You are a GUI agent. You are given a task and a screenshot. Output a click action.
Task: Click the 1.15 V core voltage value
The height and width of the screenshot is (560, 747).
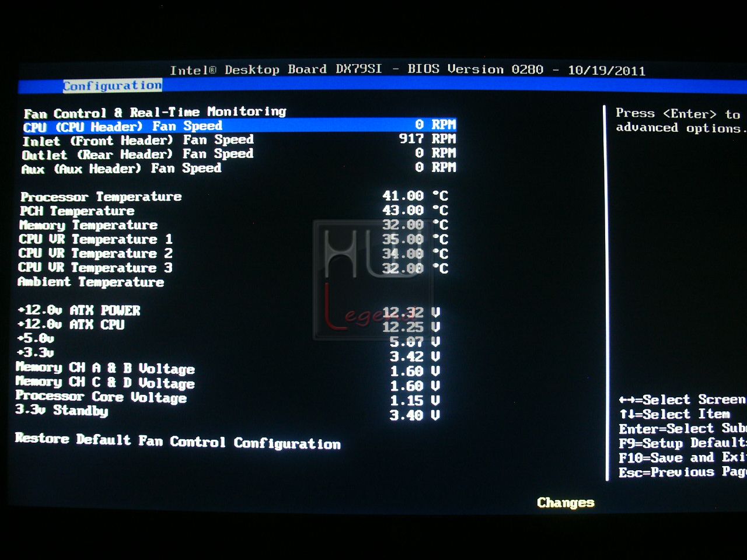click(415, 401)
